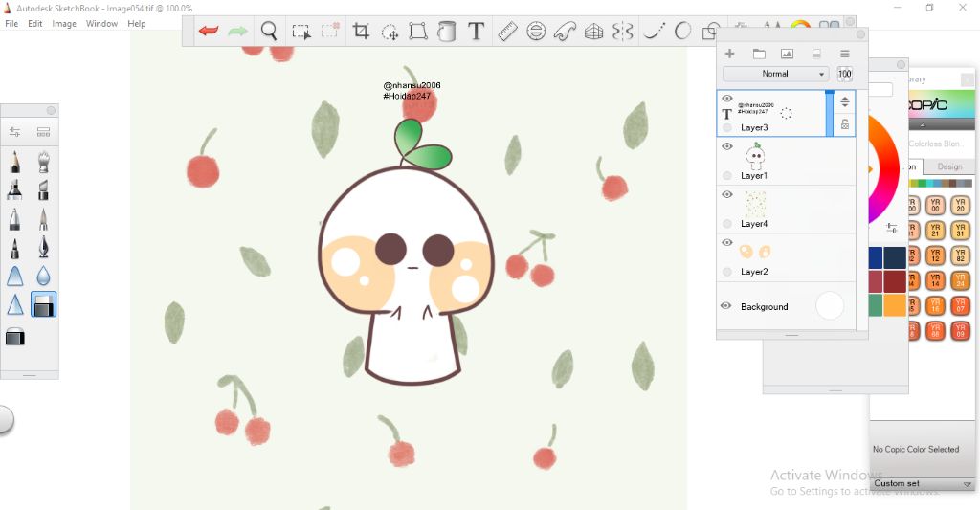Select the Predictive Stroke tool
This screenshot has height=510, width=980.
pyautogui.click(x=682, y=31)
